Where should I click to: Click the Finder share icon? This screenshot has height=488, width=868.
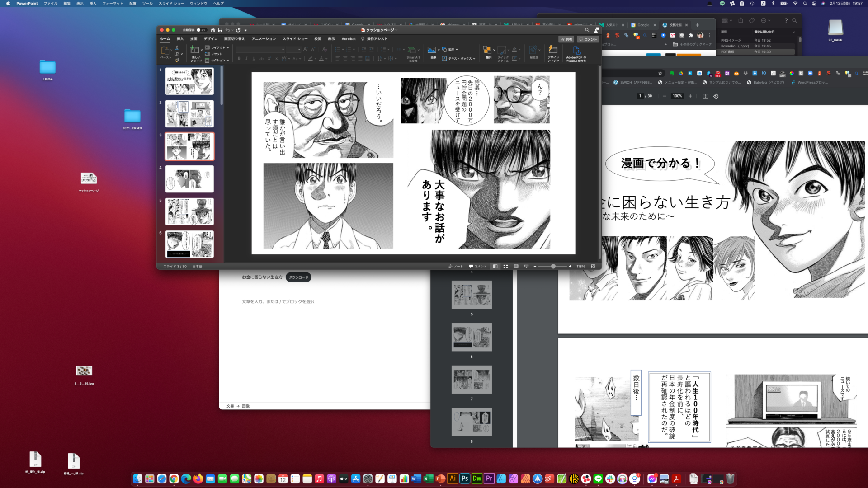click(x=741, y=20)
